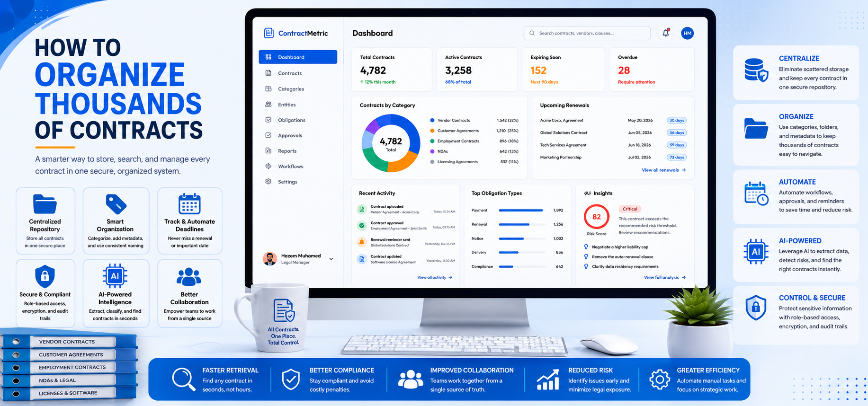Viewport: 868px width, 406px height.
Task: Click the Categories folder icon in sidebar
Action: [x=268, y=89]
